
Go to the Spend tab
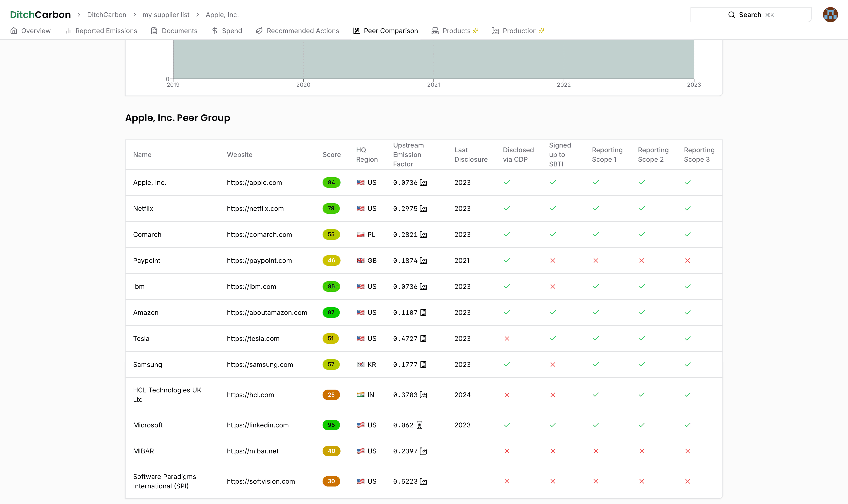[227, 31]
